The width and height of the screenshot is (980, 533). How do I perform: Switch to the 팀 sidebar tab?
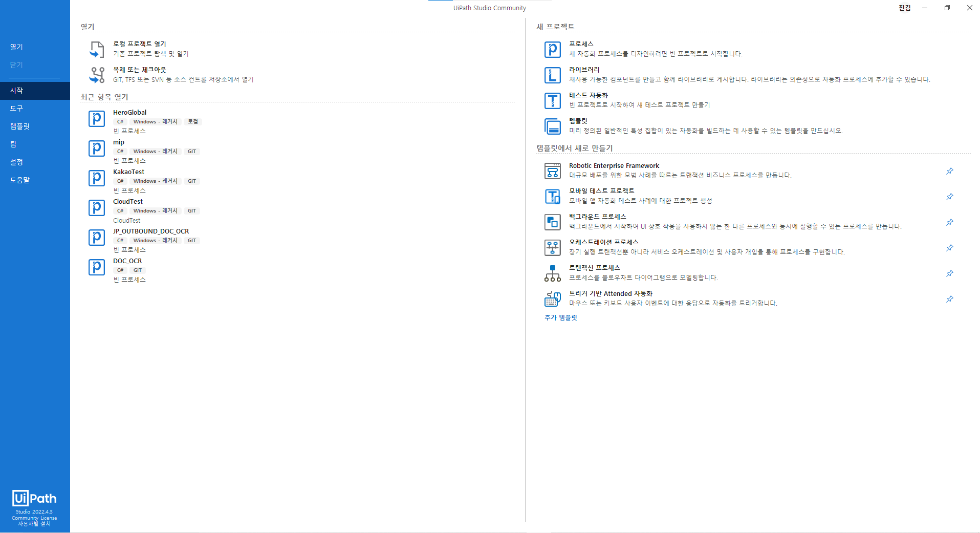pos(35,144)
